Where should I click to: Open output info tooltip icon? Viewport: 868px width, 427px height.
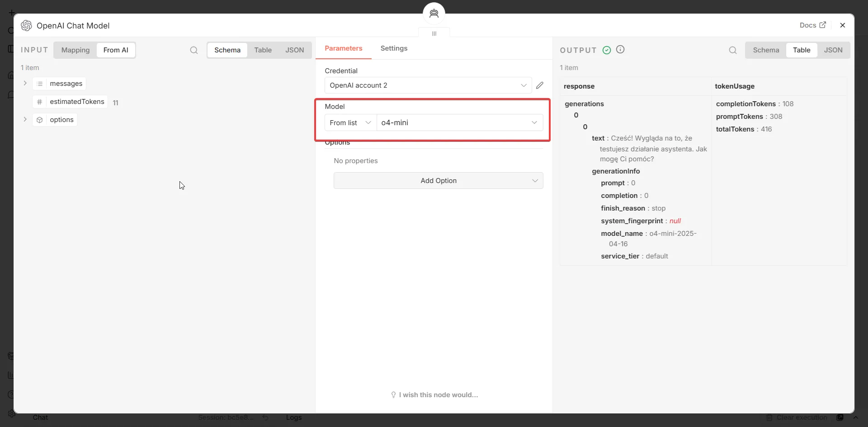620,50
